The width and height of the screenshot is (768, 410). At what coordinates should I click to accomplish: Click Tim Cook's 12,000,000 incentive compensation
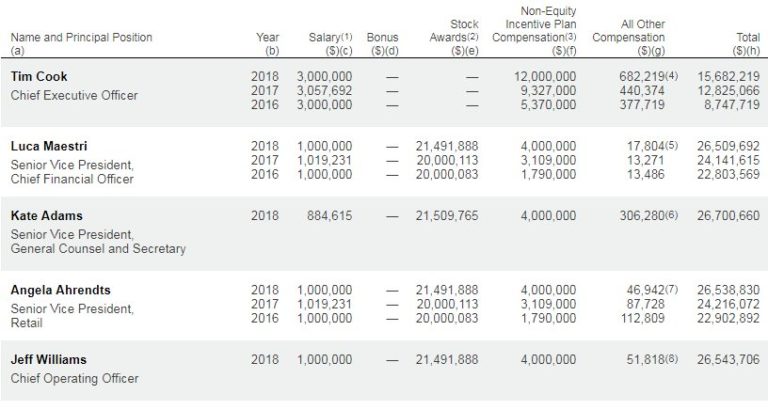[x=544, y=76]
